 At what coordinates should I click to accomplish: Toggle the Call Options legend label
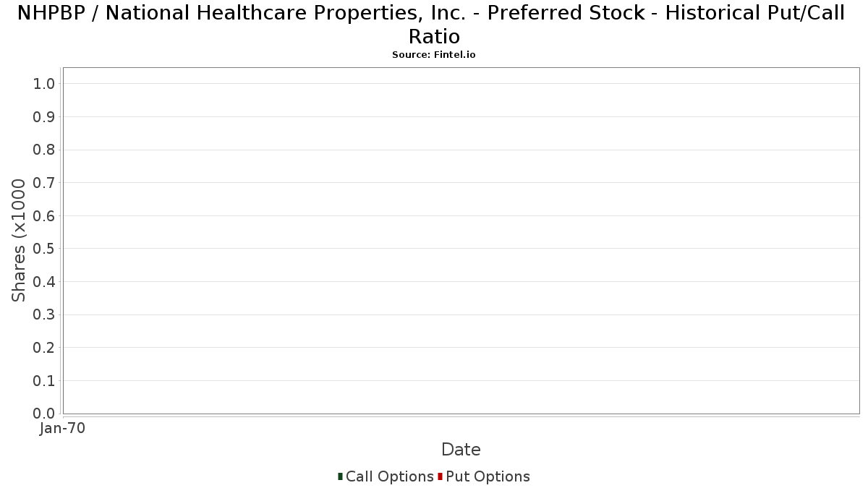click(390, 476)
